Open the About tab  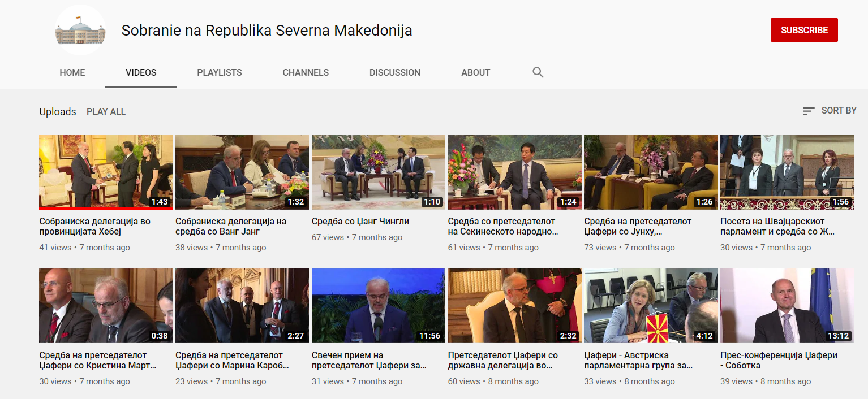[475, 72]
